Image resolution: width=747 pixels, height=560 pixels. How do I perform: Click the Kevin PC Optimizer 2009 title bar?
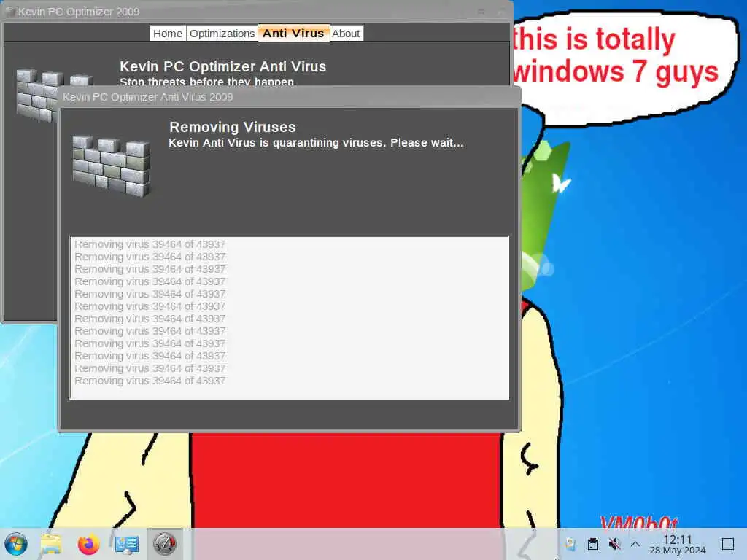click(x=256, y=12)
